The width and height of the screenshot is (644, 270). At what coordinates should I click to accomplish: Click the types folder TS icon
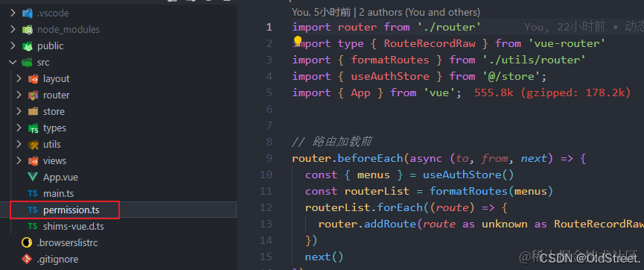point(33,128)
